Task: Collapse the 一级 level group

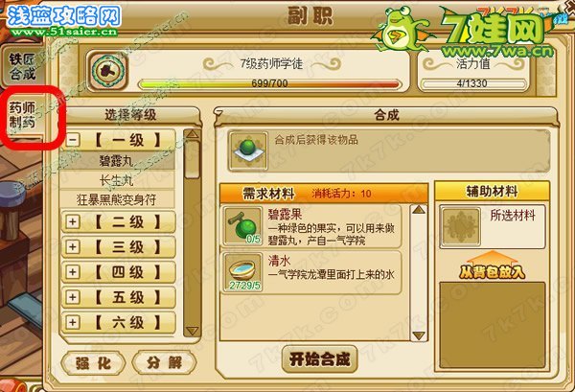Action: [73, 140]
